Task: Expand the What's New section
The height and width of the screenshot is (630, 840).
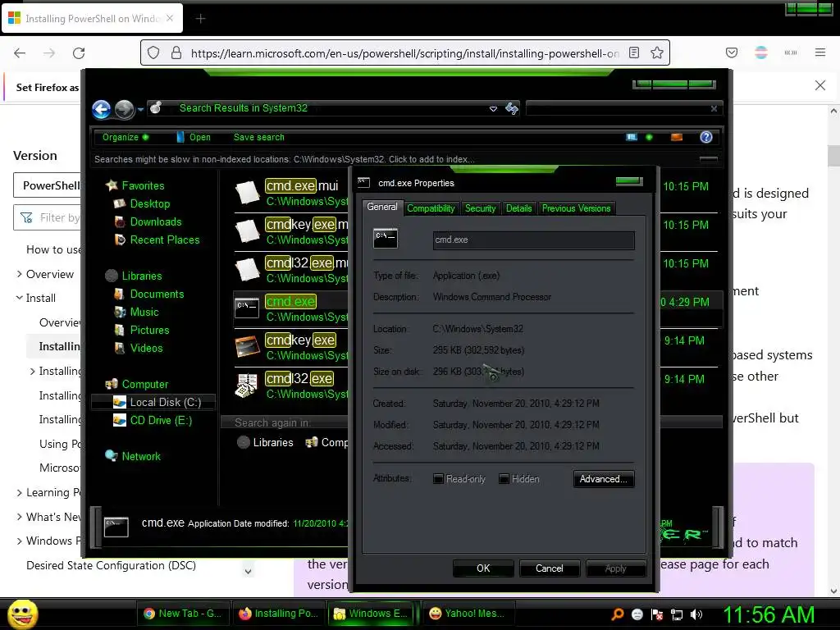Action: pos(20,517)
